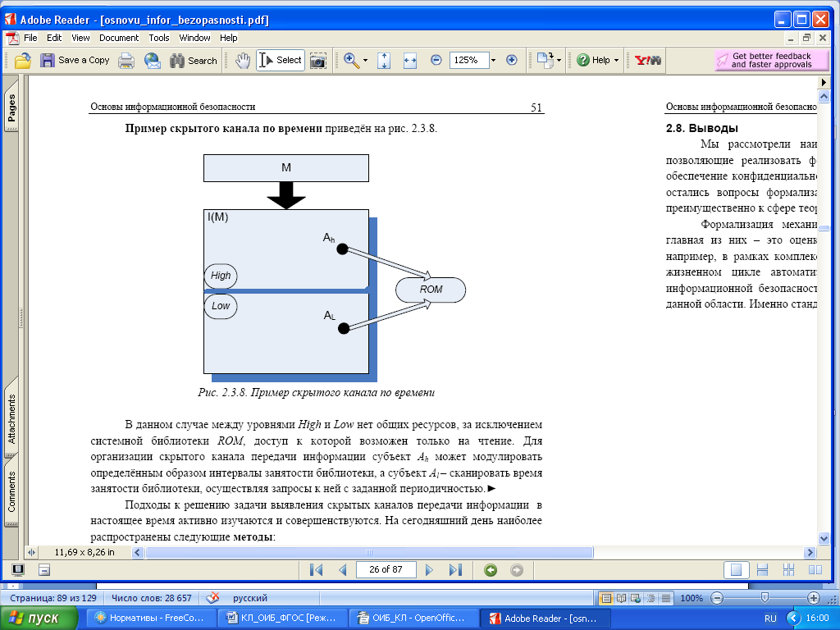Open the File menu

(30, 38)
